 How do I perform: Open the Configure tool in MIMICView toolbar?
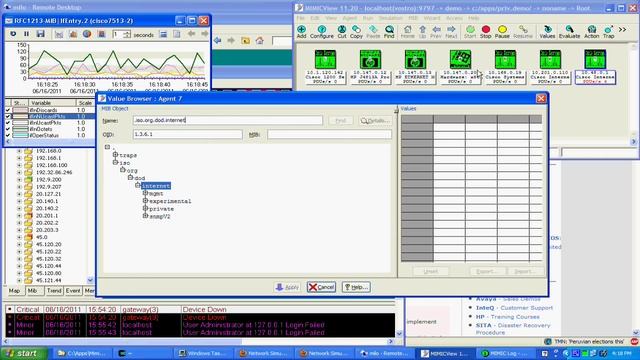point(322,31)
